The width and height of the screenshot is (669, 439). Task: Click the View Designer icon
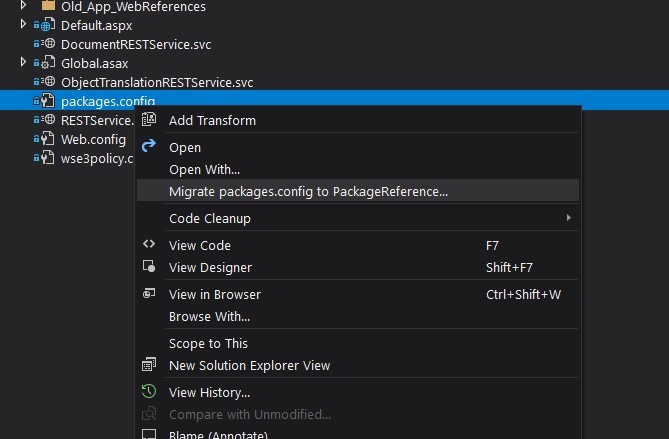coord(149,266)
